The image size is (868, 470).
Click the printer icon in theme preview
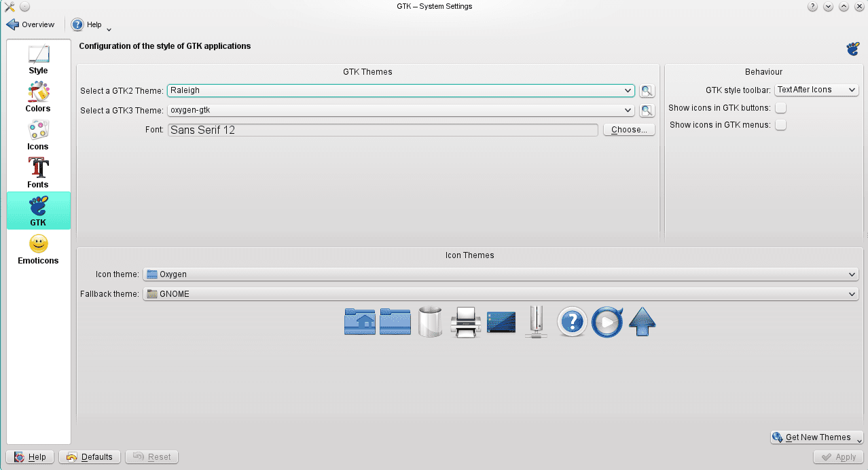coord(466,321)
